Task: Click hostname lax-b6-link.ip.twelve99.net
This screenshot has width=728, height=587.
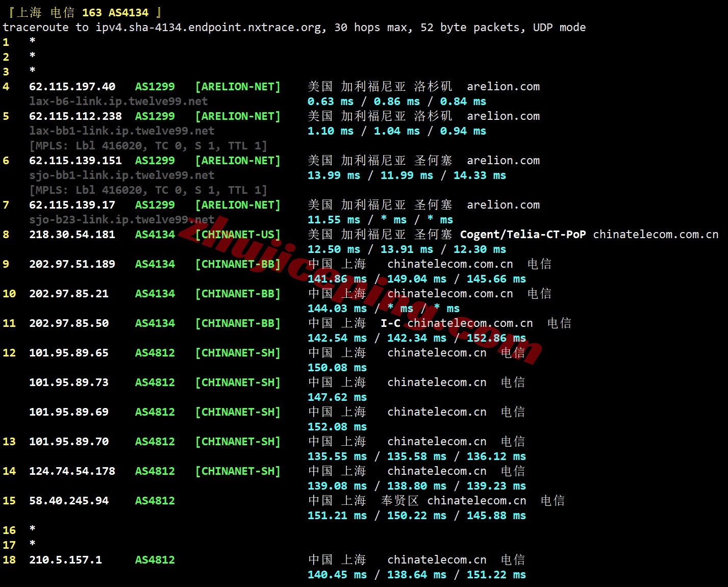Action: (x=118, y=101)
